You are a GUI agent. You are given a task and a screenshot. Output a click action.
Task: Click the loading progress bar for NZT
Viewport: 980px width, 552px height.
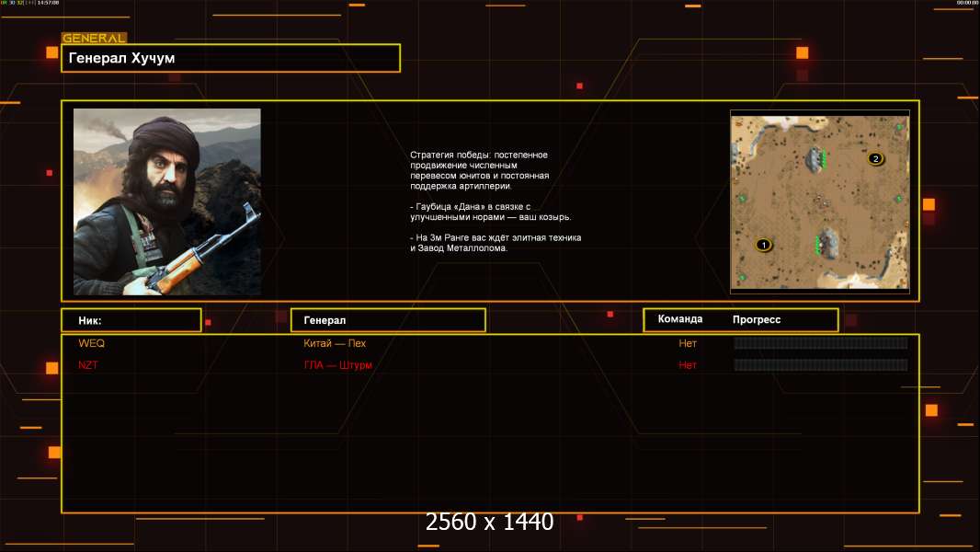pyautogui.click(x=821, y=365)
